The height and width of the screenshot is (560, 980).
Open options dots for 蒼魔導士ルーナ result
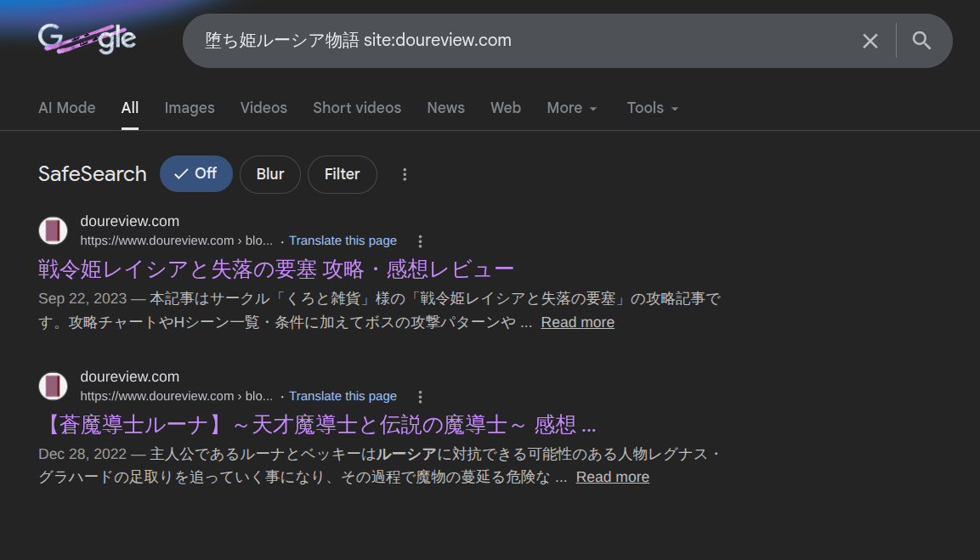coord(420,397)
